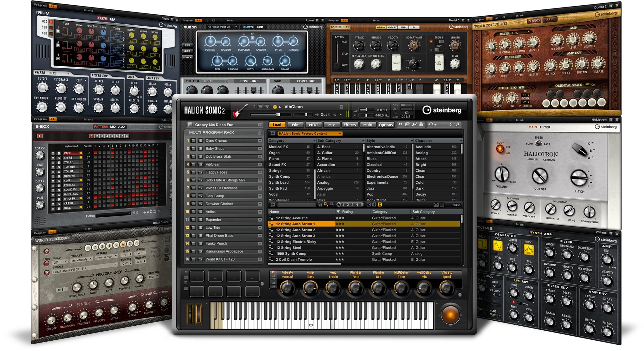The width and height of the screenshot is (644, 351).
Task: Open HALion Sonic Factory Content dropdown
Action: click(x=340, y=134)
